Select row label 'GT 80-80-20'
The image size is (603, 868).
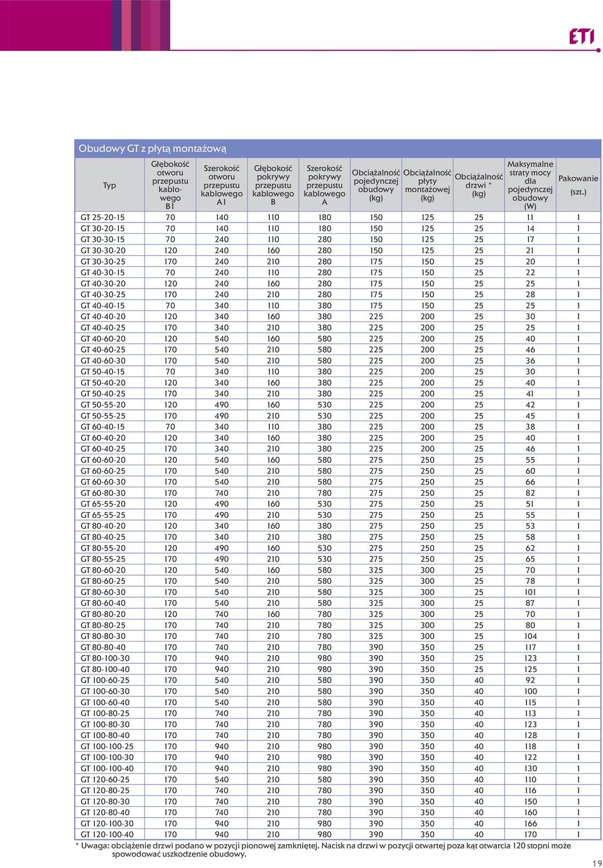[103, 614]
